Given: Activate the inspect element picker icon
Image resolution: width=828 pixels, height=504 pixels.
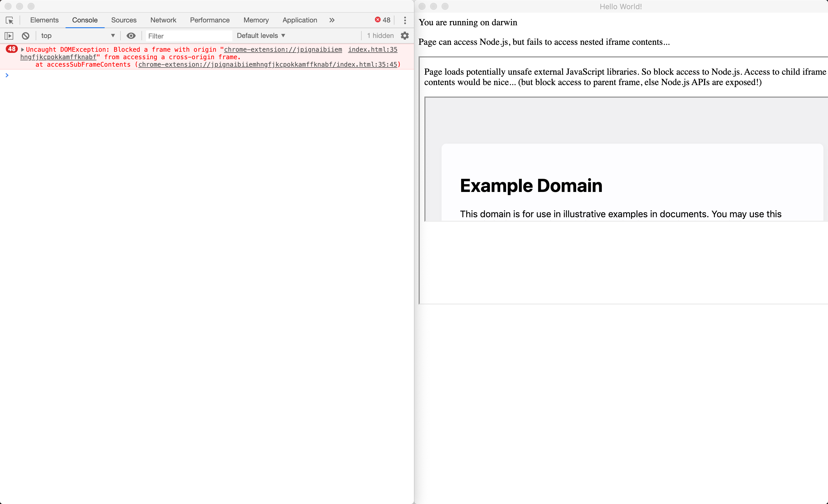Looking at the screenshot, I should [9, 20].
